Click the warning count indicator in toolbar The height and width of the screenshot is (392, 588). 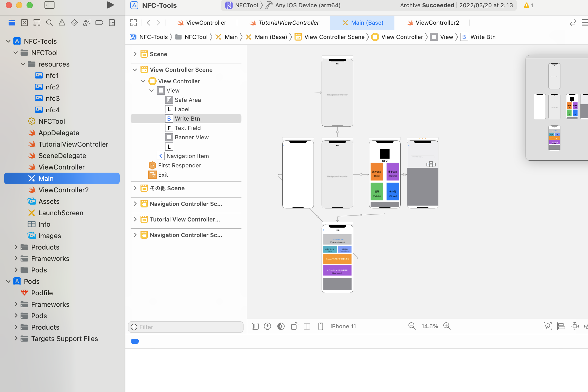[x=529, y=5]
